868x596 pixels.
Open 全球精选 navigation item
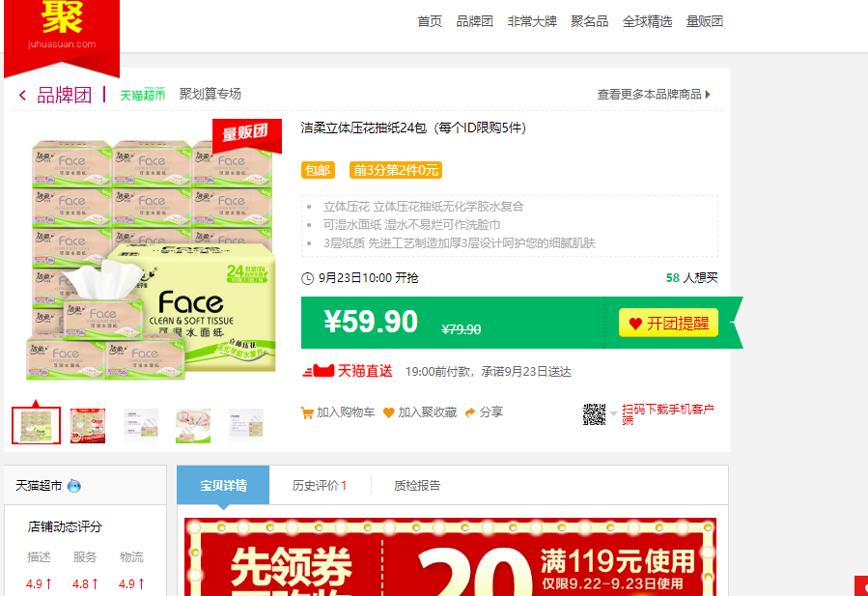[x=647, y=21]
